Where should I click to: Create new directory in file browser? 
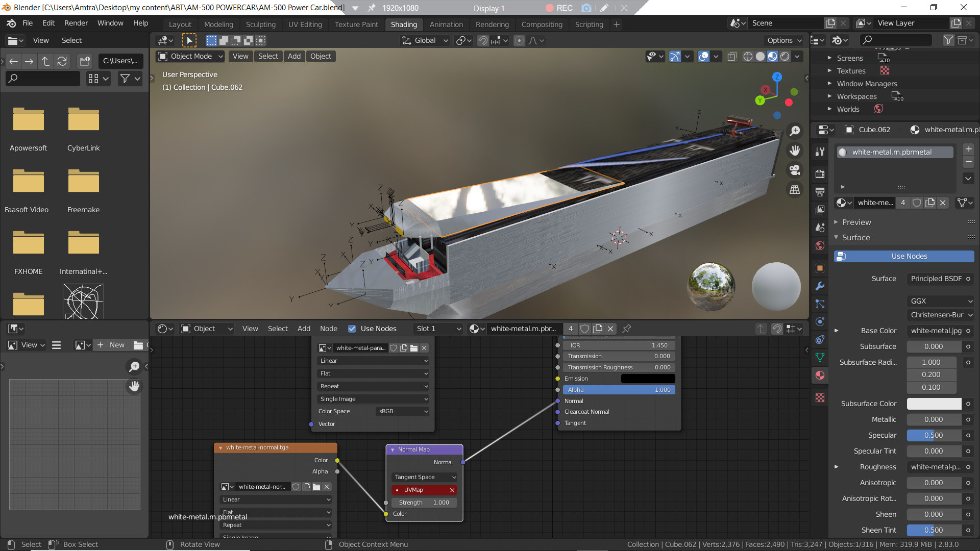point(85,61)
